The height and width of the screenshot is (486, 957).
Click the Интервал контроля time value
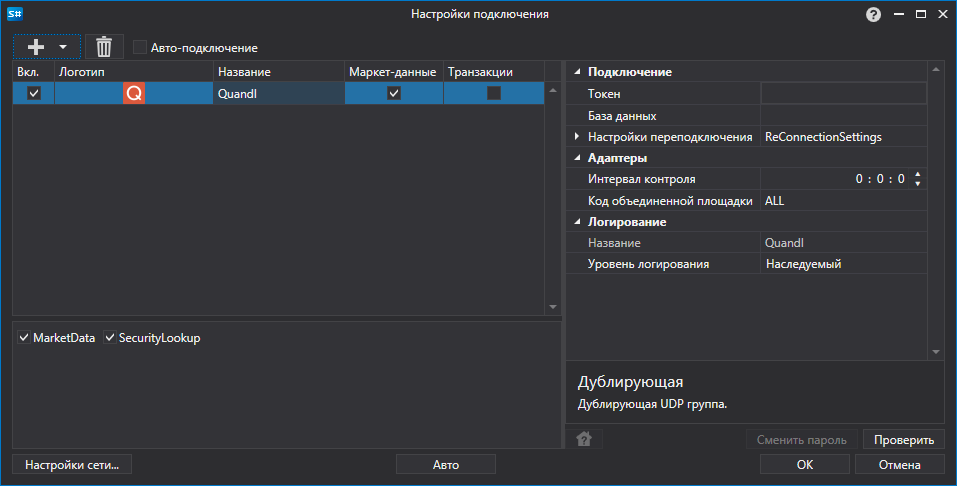coord(880,179)
